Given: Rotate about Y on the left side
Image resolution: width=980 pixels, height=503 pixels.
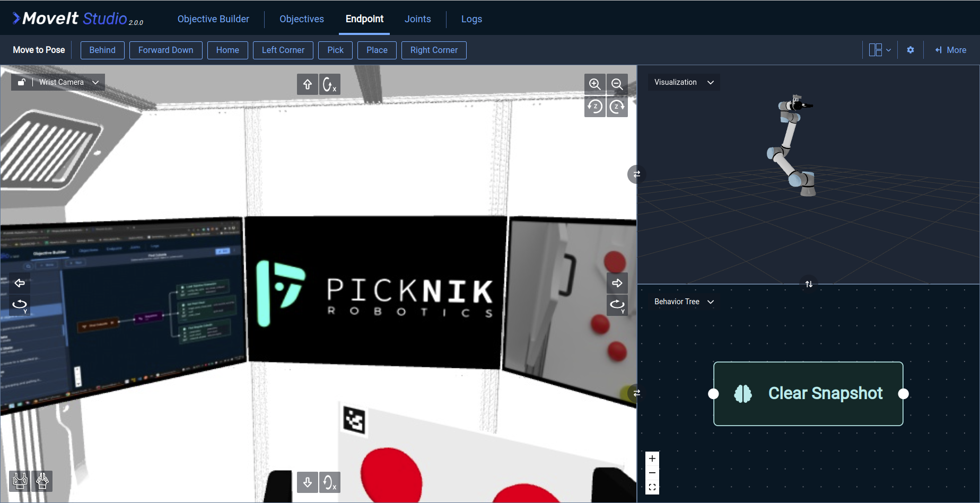Looking at the screenshot, I should pyautogui.click(x=20, y=305).
